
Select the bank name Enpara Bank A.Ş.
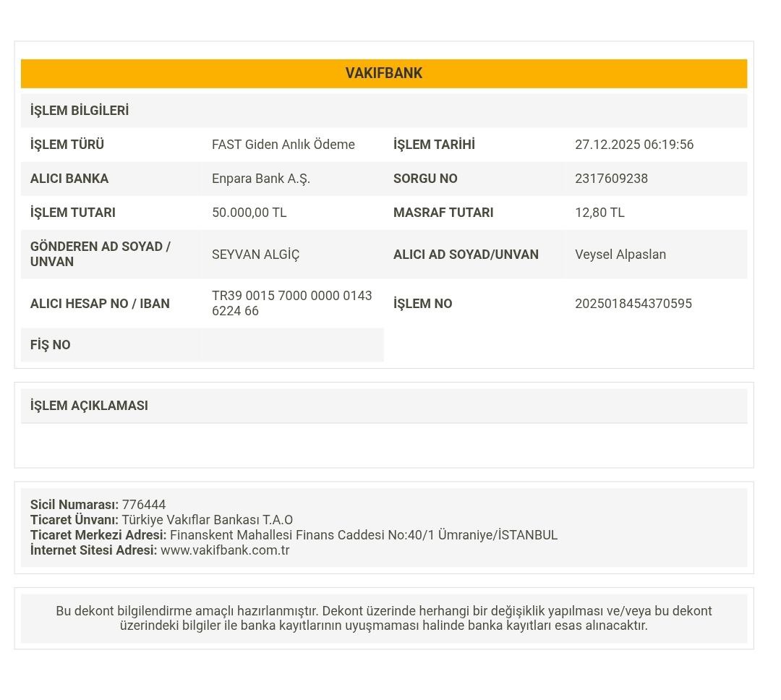point(260,179)
